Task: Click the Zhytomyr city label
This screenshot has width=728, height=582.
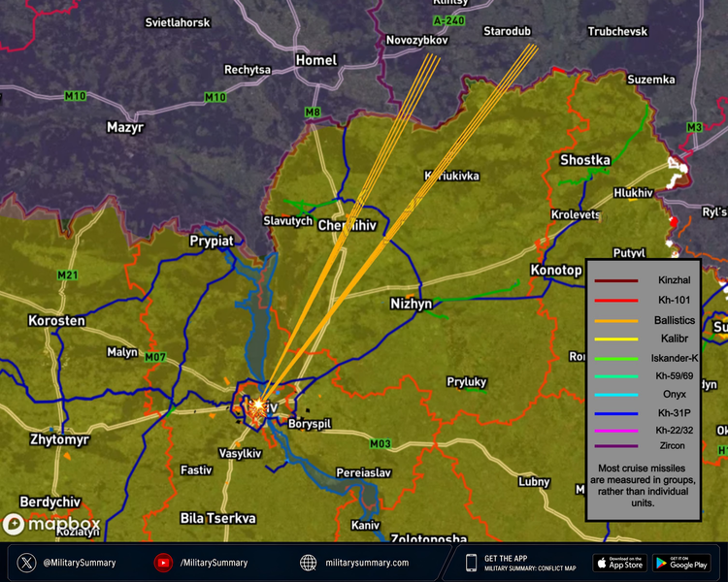Action: 59,439
